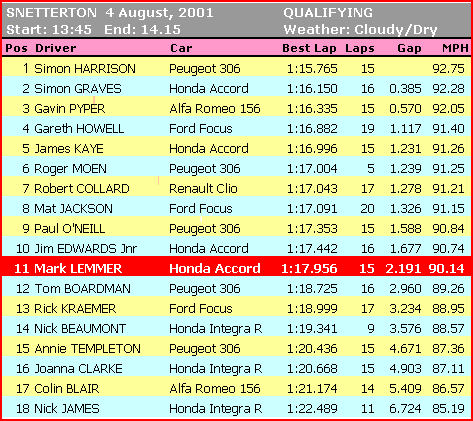Viewport: 473px width, 421px height.
Task: Click Mat JACKSON driver name
Action: point(73,208)
